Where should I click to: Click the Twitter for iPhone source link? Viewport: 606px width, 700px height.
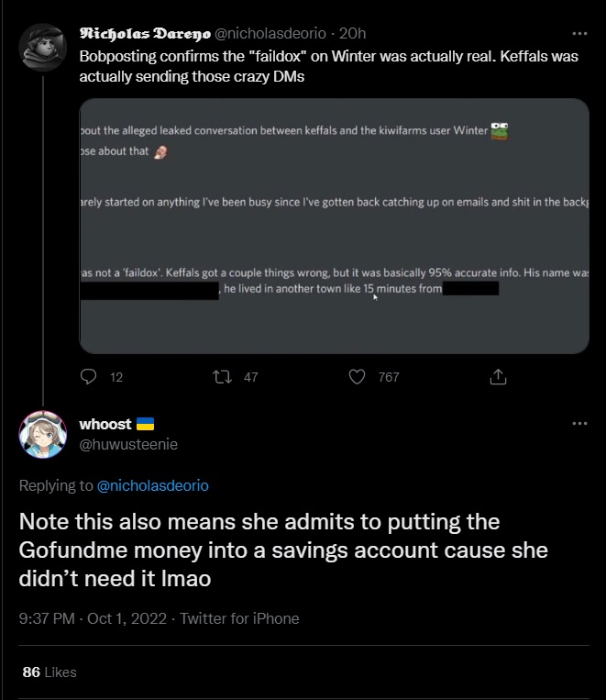coord(239,618)
